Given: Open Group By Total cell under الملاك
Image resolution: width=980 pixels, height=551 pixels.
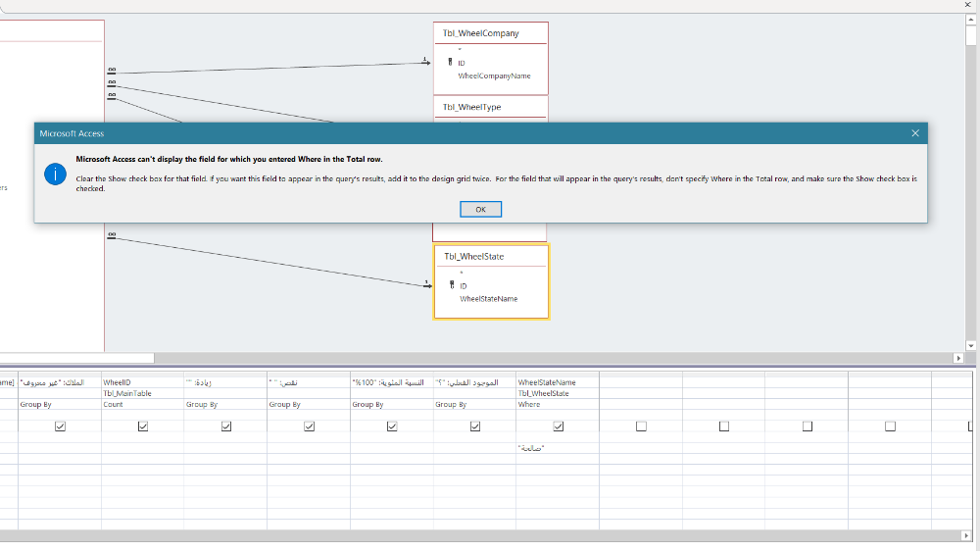Looking at the screenshot, I should coord(60,405).
